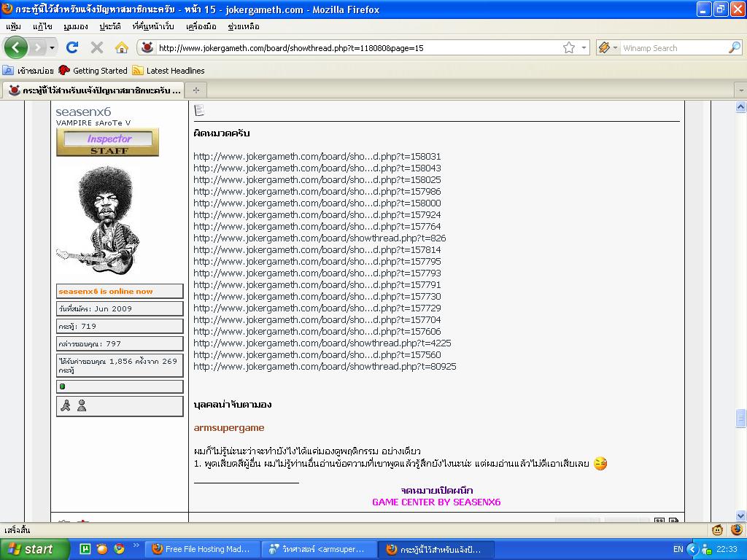Select the jokergameth thread tab
This screenshot has height=560, width=747.
(x=94, y=90)
